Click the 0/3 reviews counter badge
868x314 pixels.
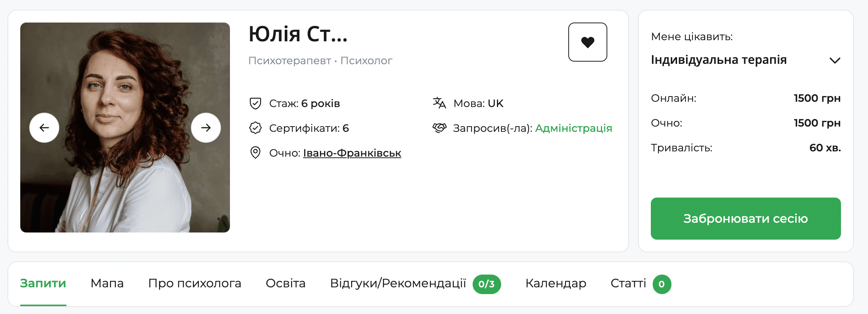487,284
